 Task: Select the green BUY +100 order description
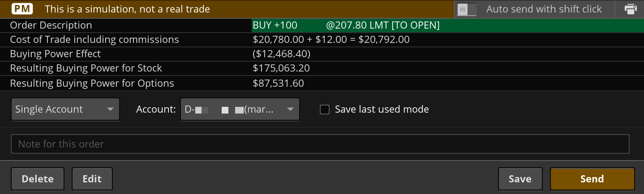[346, 25]
